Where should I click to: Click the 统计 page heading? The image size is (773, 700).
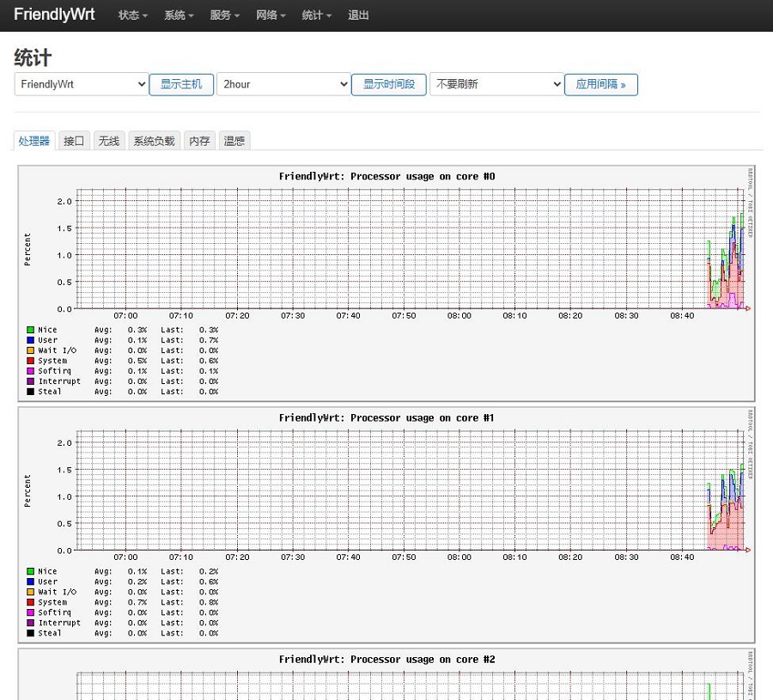click(x=33, y=58)
